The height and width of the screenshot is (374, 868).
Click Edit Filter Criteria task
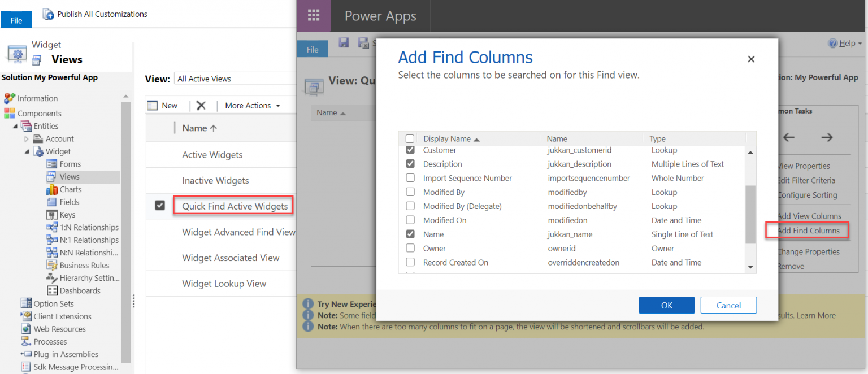coord(806,180)
